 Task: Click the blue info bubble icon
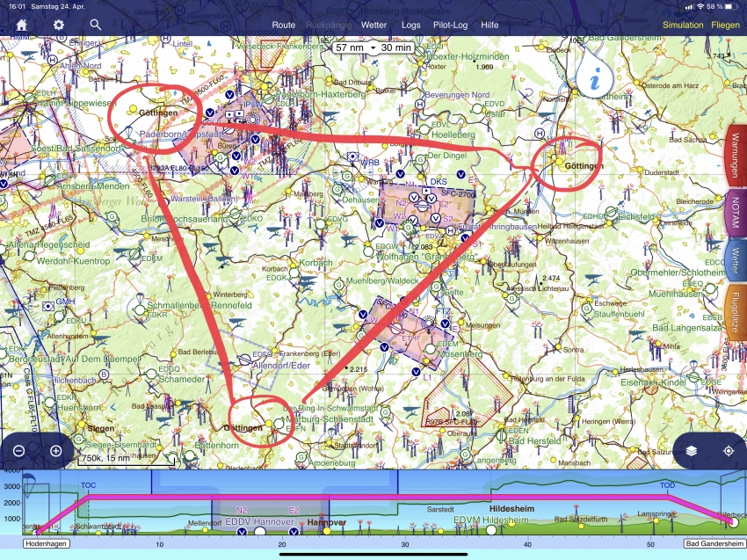597,81
